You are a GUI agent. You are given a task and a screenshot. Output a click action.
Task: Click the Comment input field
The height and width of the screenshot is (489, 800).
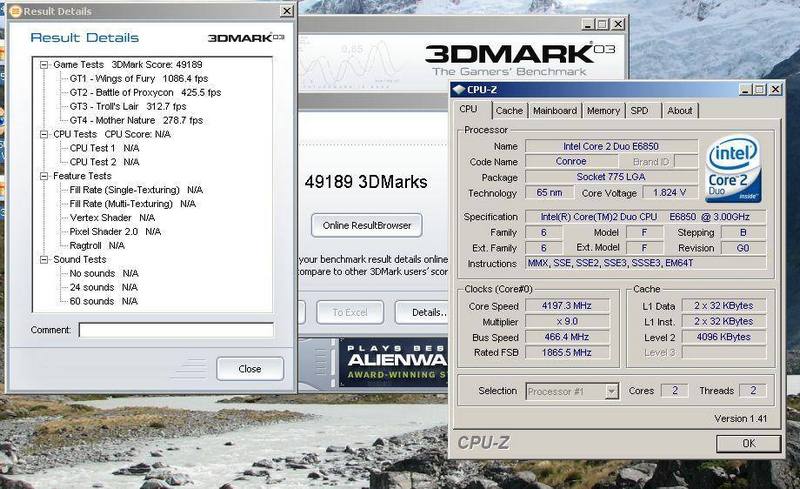[x=176, y=330]
